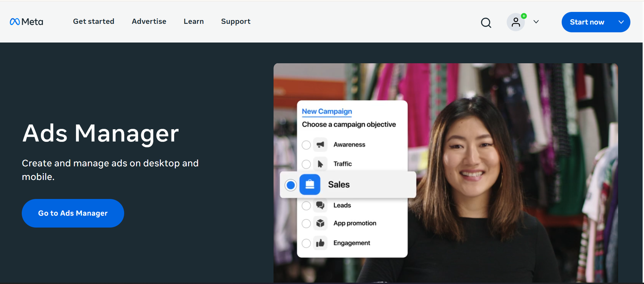Select the checked Sales radio button
The width and height of the screenshot is (644, 284).
point(291,185)
